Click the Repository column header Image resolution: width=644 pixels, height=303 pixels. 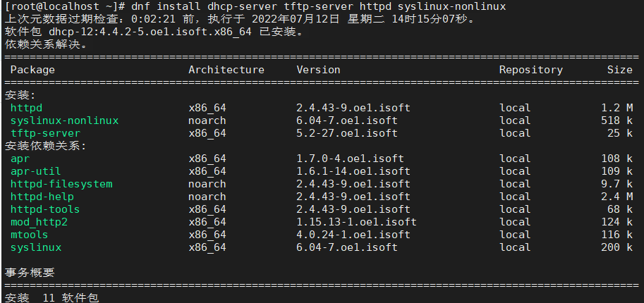click(x=530, y=70)
